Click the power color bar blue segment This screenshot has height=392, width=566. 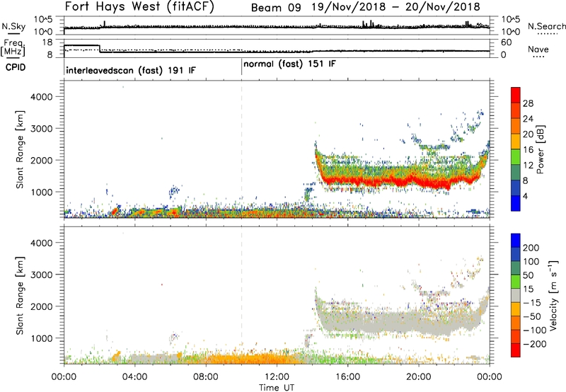pos(516,203)
